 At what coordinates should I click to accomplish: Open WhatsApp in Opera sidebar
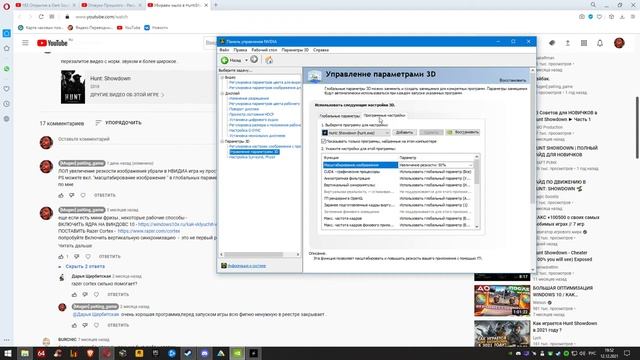(x=7, y=69)
